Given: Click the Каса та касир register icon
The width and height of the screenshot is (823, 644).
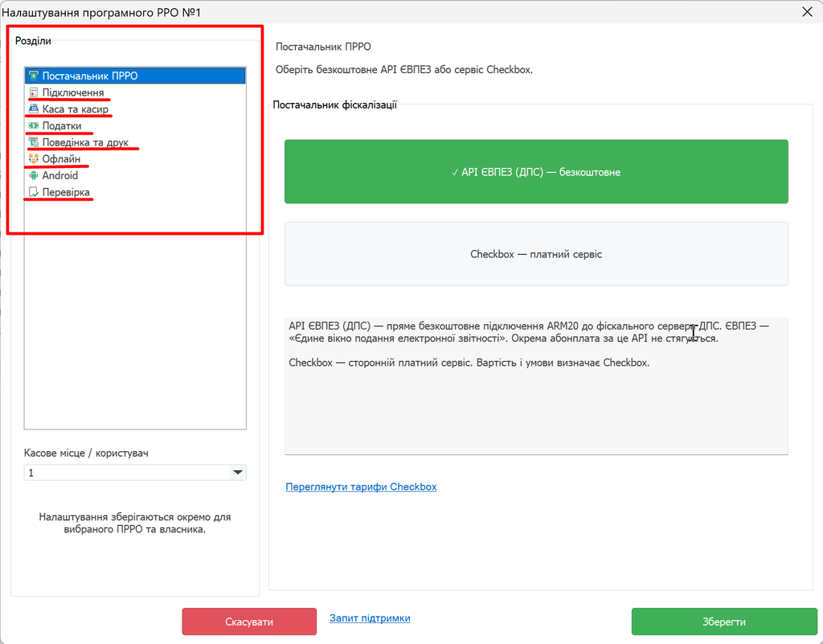Looking at the screenshot, I should tap(34, 109).
